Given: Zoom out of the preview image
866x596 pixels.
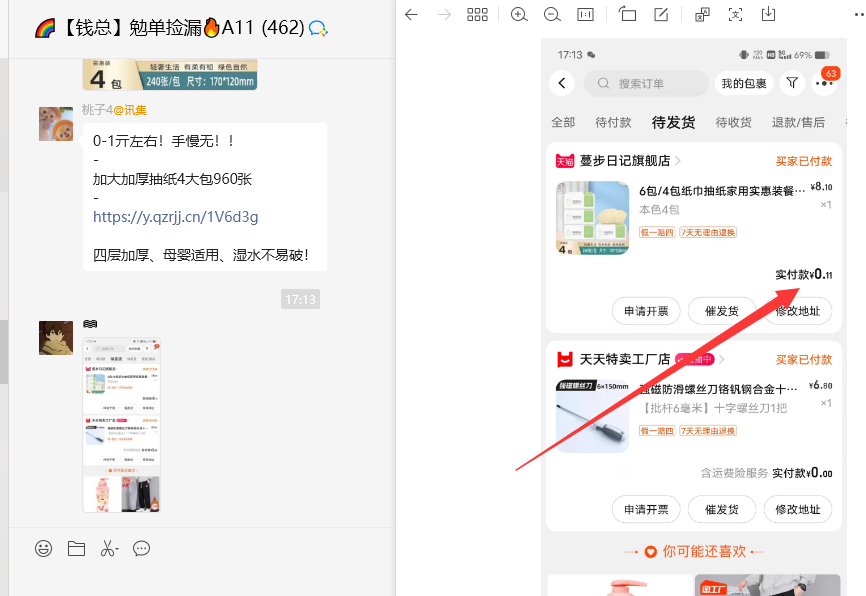Looking at the screenshot, I should point(552,15).
